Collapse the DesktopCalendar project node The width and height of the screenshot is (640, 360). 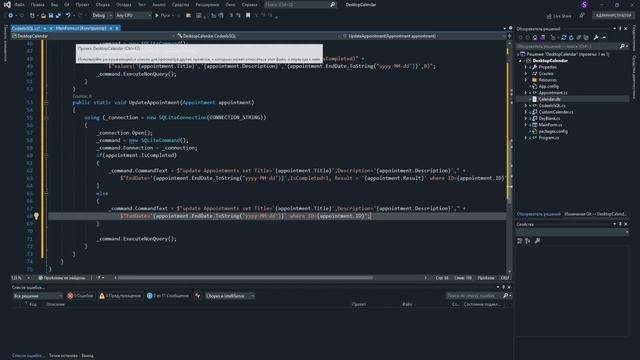[x=520, y=61]
